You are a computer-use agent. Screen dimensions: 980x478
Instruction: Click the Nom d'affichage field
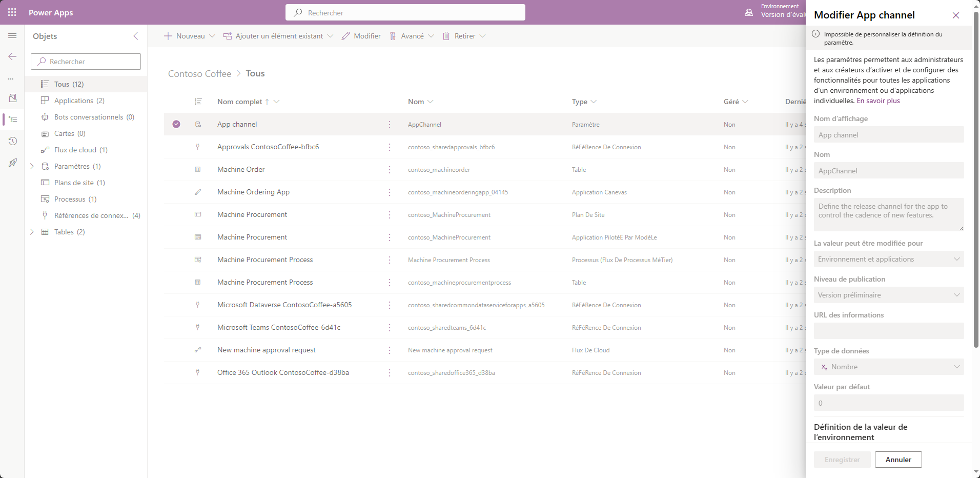(x=889, y=134)
